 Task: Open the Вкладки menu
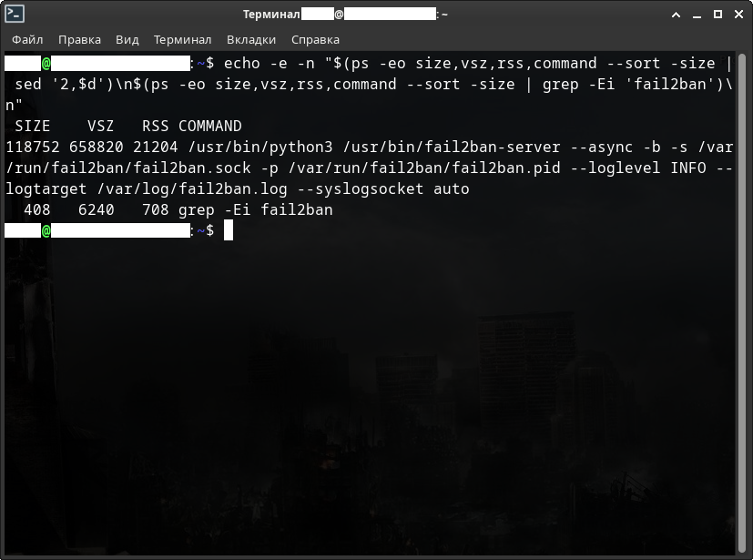251,39
